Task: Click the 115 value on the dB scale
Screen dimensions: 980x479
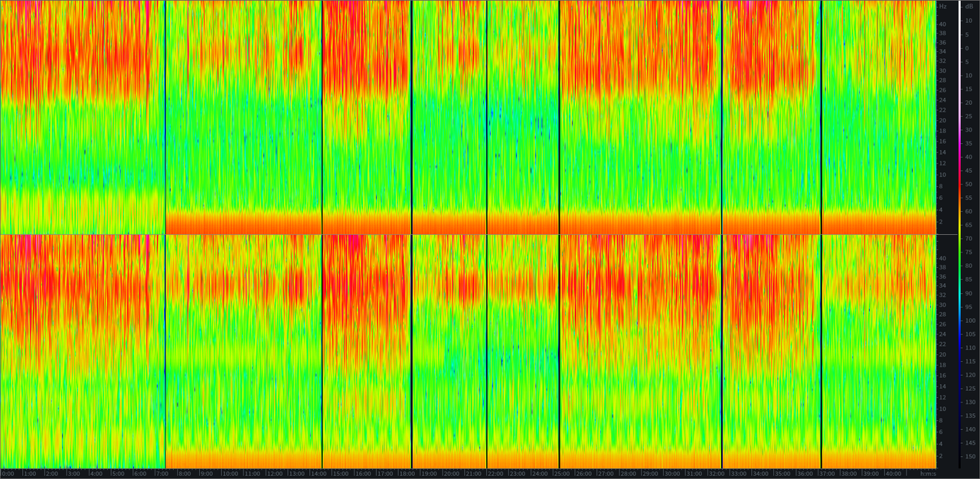Action: coord(969,361)
